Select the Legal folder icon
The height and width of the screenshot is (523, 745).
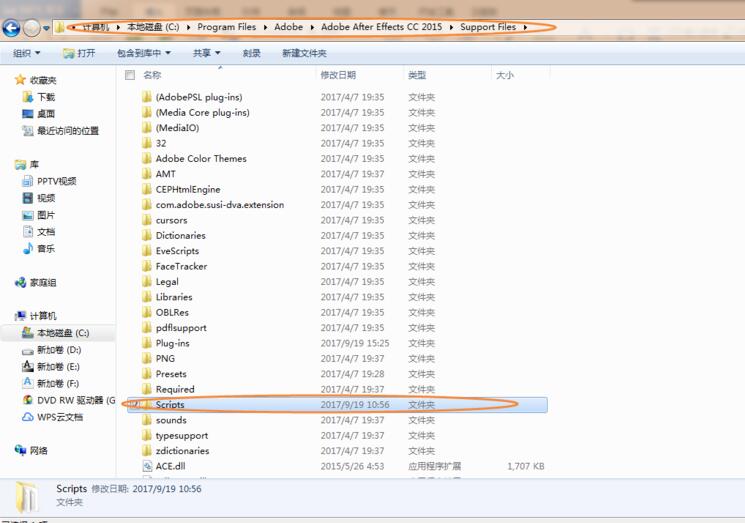pos(147,281)
